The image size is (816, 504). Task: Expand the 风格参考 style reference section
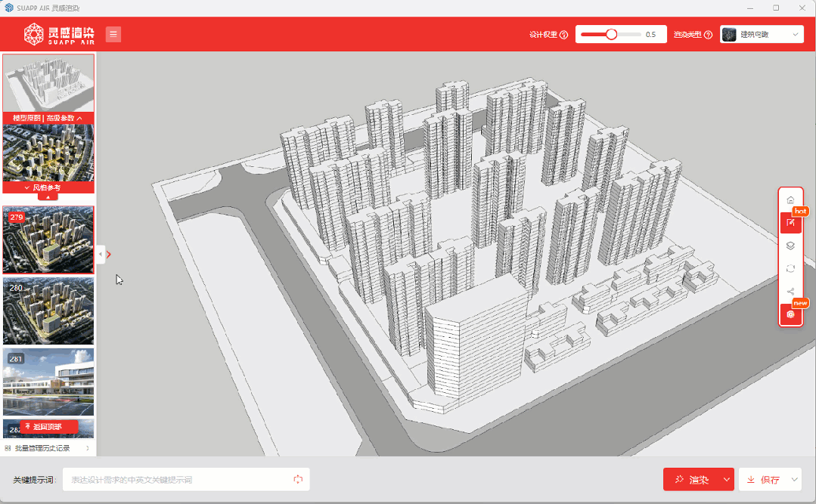click(x=48, y=187)
